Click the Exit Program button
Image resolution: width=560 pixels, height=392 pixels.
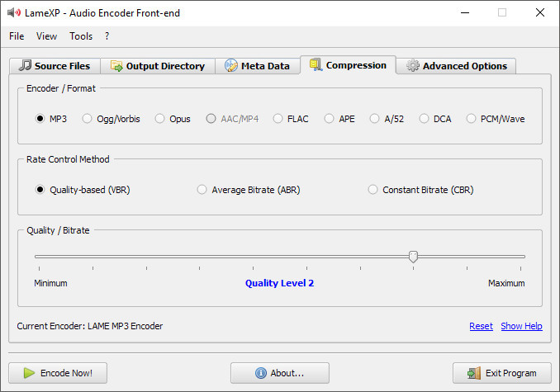click(501, 373)
